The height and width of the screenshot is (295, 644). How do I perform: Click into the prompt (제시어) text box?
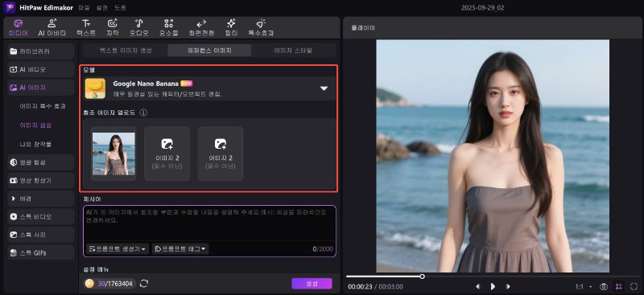(209, 223)
